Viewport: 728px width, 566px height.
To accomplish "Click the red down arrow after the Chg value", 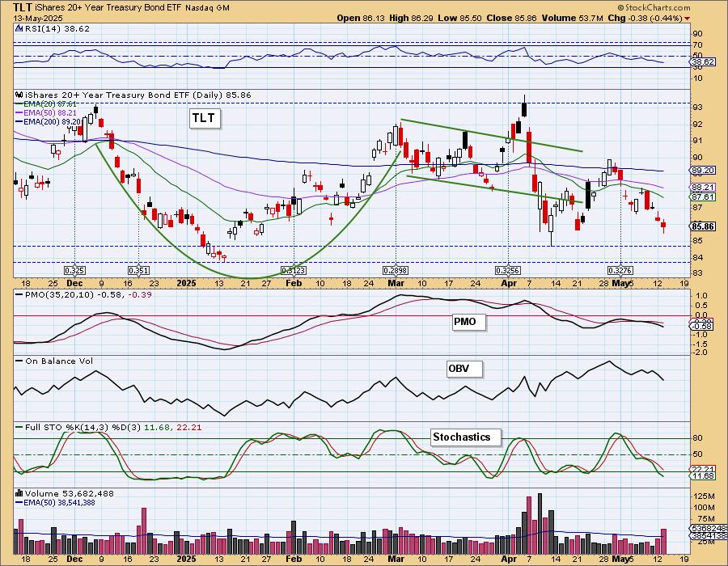I will click(x=687, y=19).
